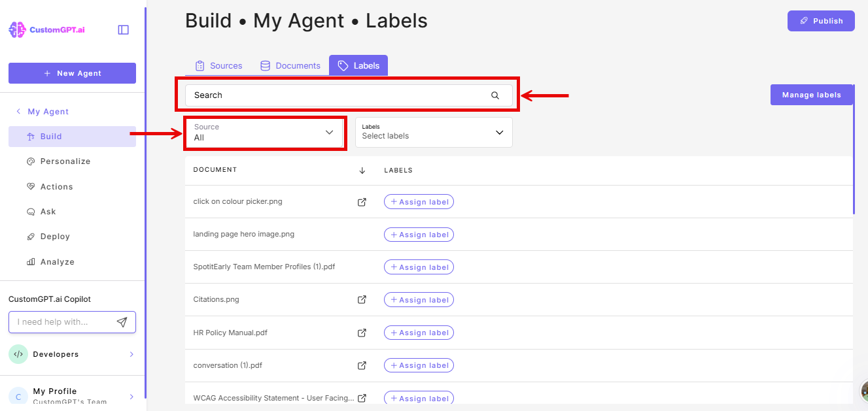The image size is (868, 411).
Task: Click the Publish button
Action: [x=821, y=20]
